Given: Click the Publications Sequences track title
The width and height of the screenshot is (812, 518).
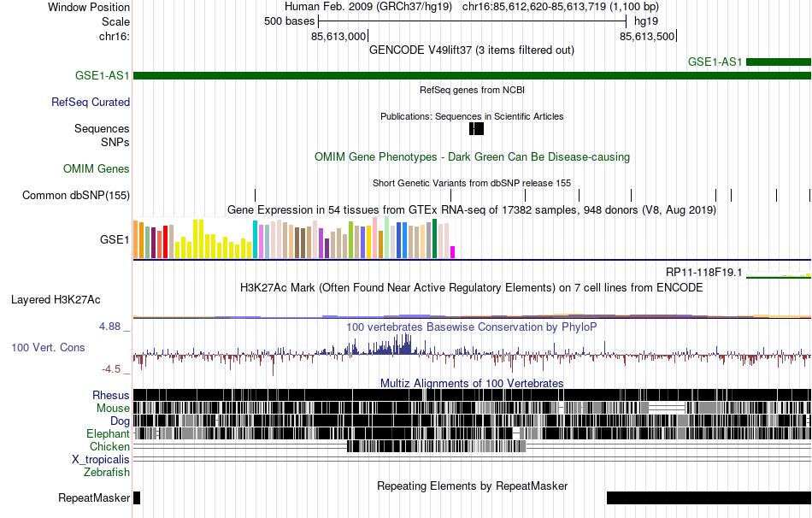Looking at the screenshot, I should click(x=472, y=116).
